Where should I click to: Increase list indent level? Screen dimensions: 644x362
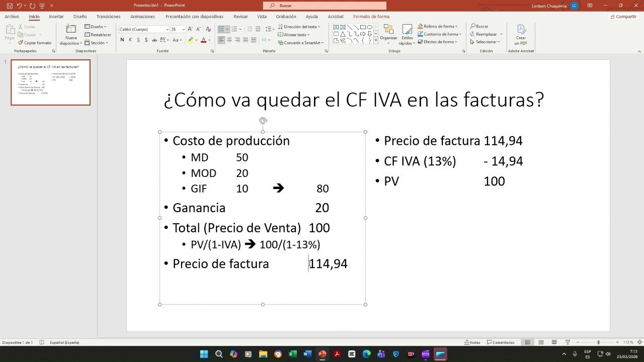(x=258, y=29)
